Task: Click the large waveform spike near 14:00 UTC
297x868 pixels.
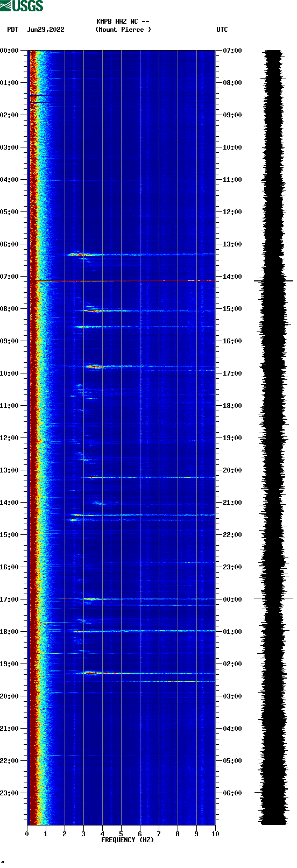Action: pos(273,281)
